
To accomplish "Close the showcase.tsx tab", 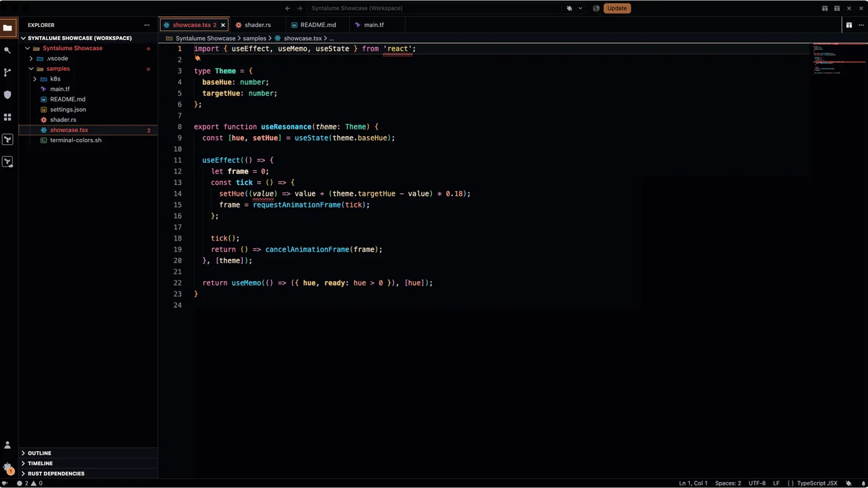I will (222, 25).
